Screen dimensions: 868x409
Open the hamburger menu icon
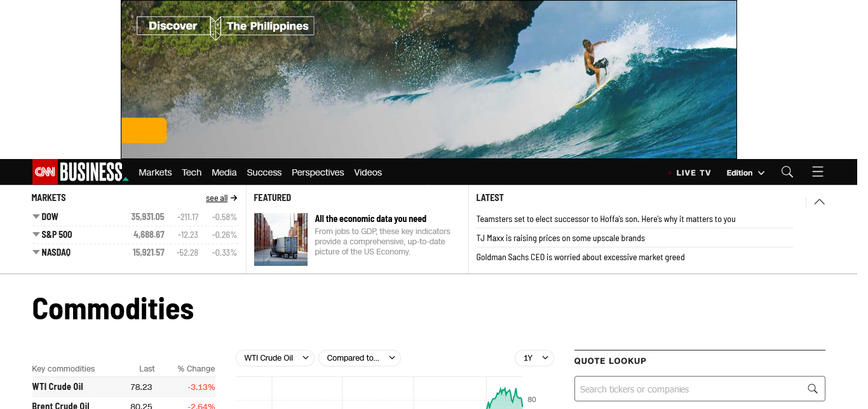(x=817, y=172)
